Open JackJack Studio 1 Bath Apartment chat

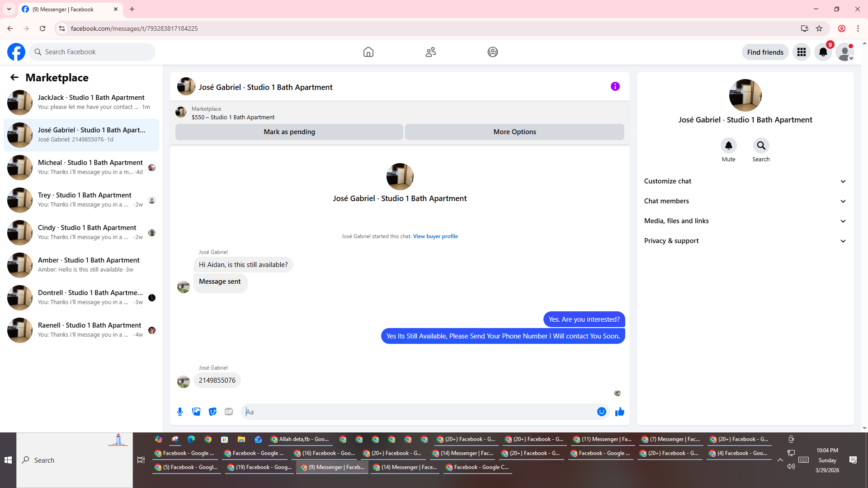click(x=81, y=103)
